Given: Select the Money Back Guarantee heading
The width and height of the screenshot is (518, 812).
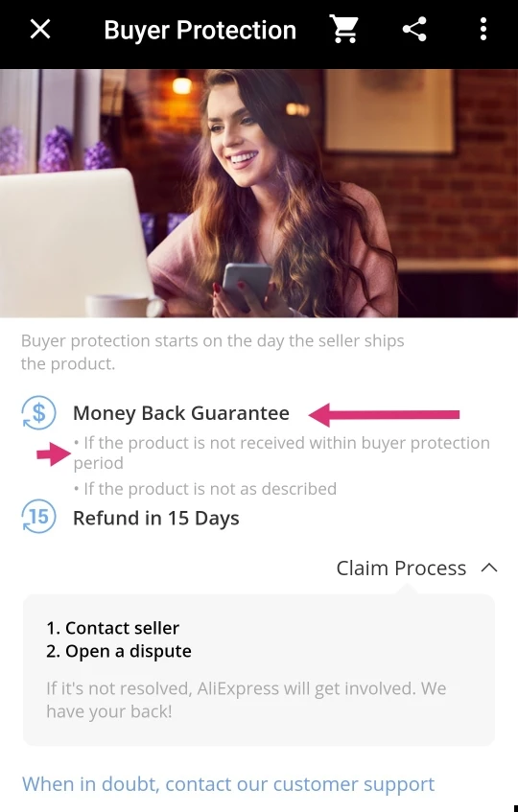Looking at the screenshot, I should click(x=181, y=413).
